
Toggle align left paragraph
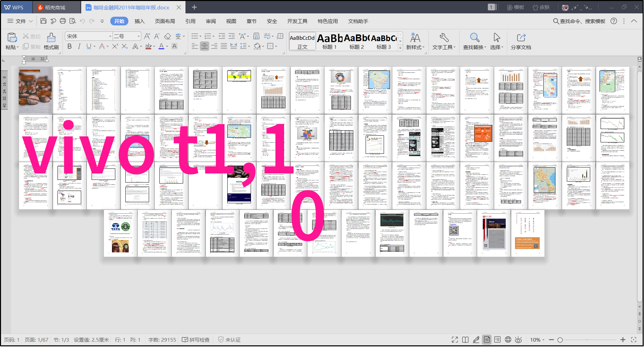click(x=195, y=46)
